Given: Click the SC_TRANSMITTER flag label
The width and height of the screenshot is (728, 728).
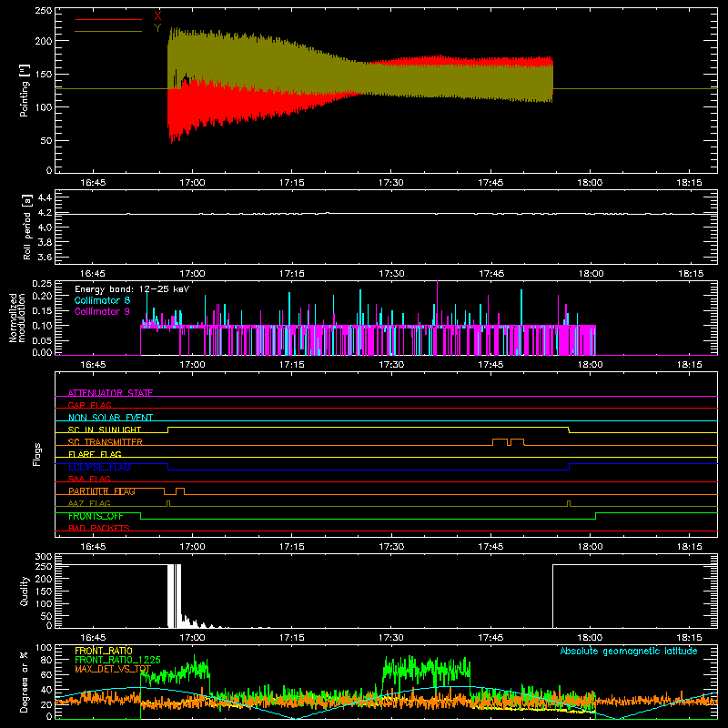Looking at the screenshot, I should coord(106,442).
